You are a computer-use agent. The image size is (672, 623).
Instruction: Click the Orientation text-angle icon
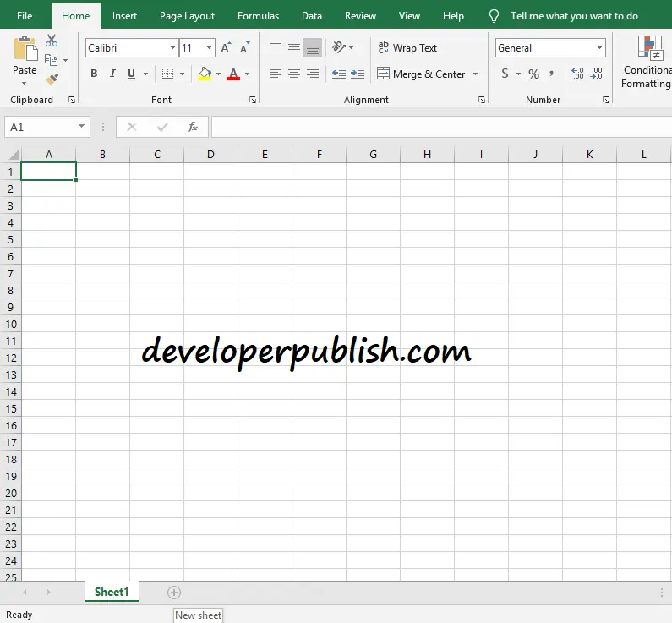tap(339, 47)
